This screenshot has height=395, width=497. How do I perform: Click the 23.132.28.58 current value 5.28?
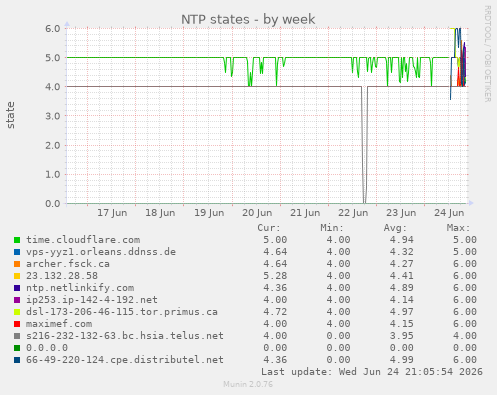[x=275, y=276]
